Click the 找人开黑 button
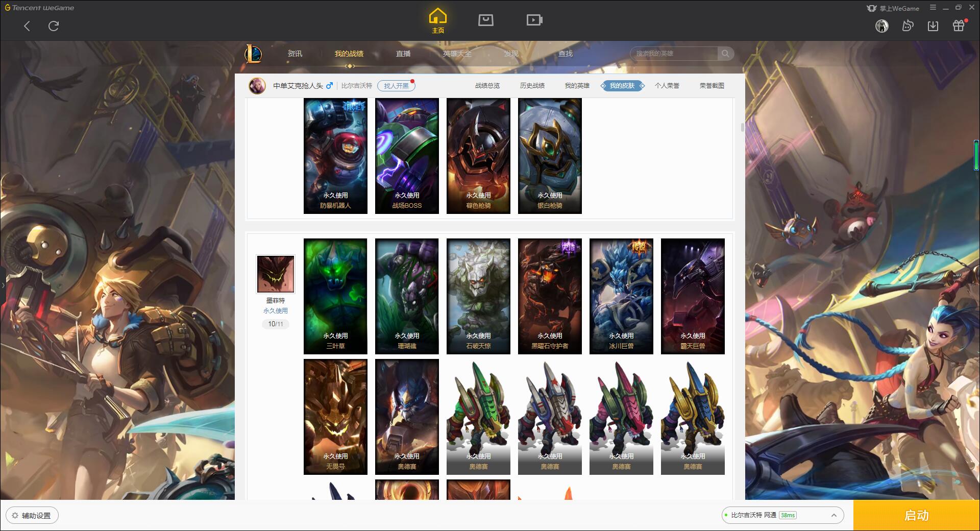 coord(396,86)
